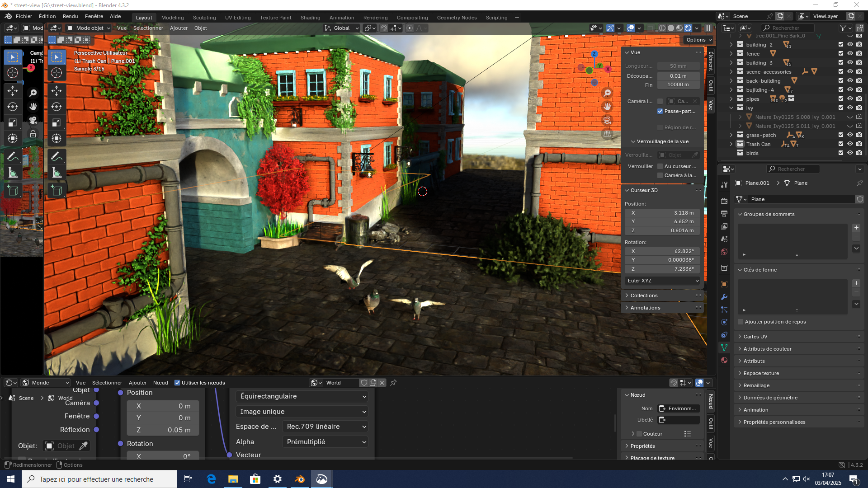Open the Physics properties tab
Image resolution: width=868 pixels, height=488 pixels.
[724, 322]
